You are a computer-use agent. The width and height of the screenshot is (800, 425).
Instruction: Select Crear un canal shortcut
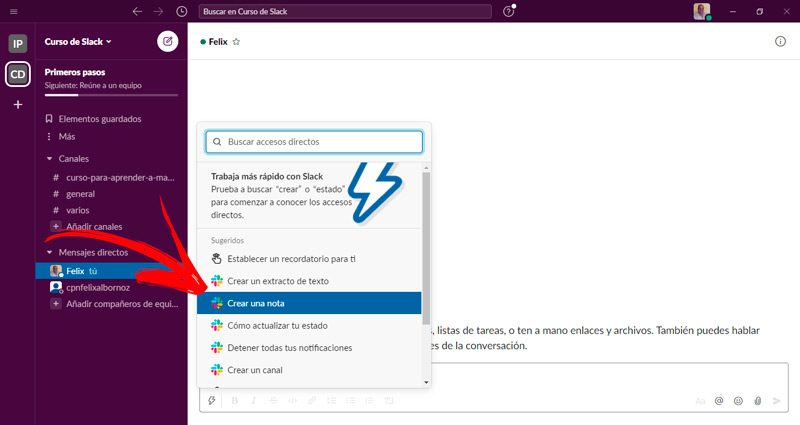(x=309, y=370)
